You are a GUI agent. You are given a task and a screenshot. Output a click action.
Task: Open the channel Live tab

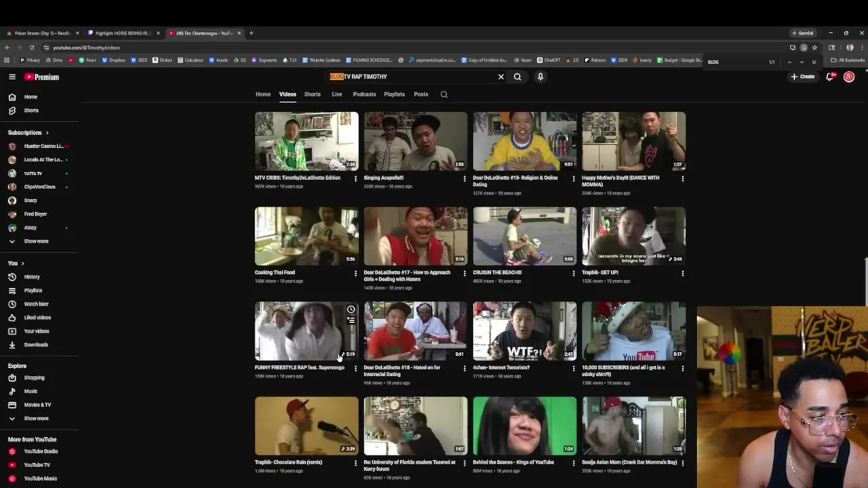337,94
